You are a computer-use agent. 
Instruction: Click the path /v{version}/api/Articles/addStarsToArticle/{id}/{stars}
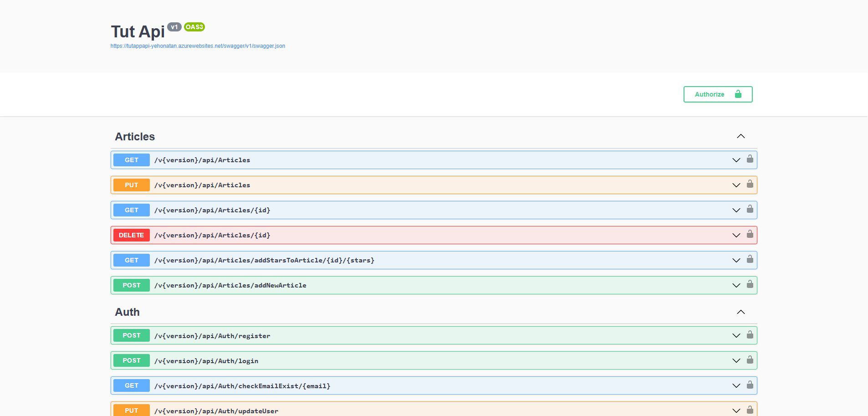(x=264, y=260)
